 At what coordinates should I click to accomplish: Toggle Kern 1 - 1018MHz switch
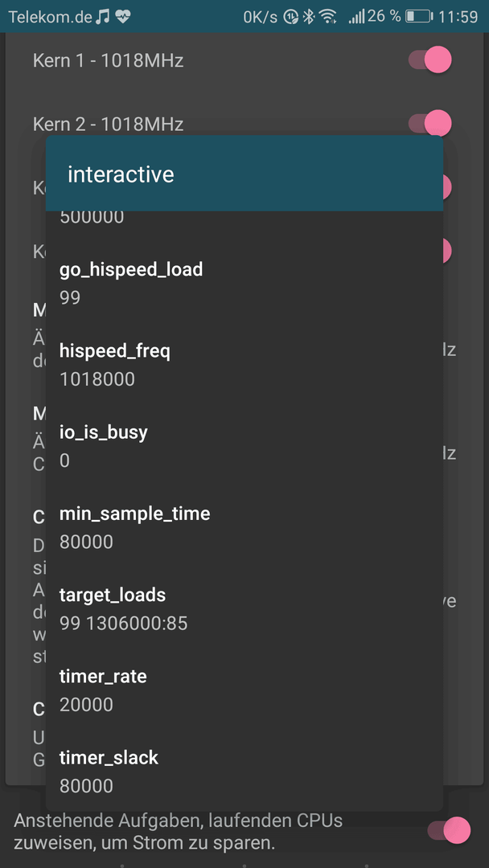pyautogui.click(x=429, y=59)
